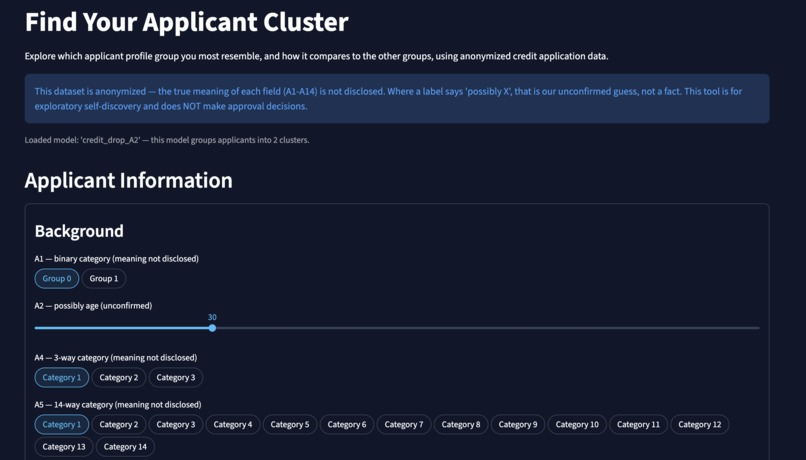Select Category 11 under A5 14-way category
The height and width of the screenshot is (460, 806).
(x=638, y=425)
